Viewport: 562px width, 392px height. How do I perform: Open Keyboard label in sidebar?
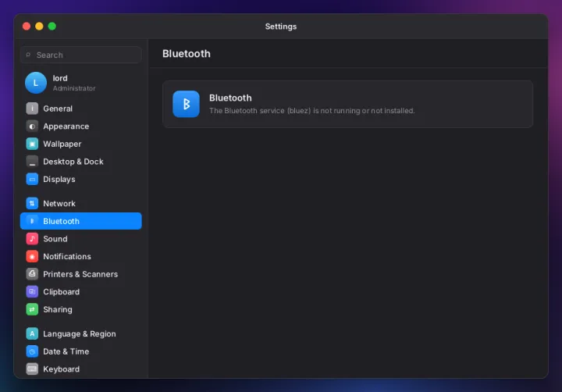pos(62,369)
